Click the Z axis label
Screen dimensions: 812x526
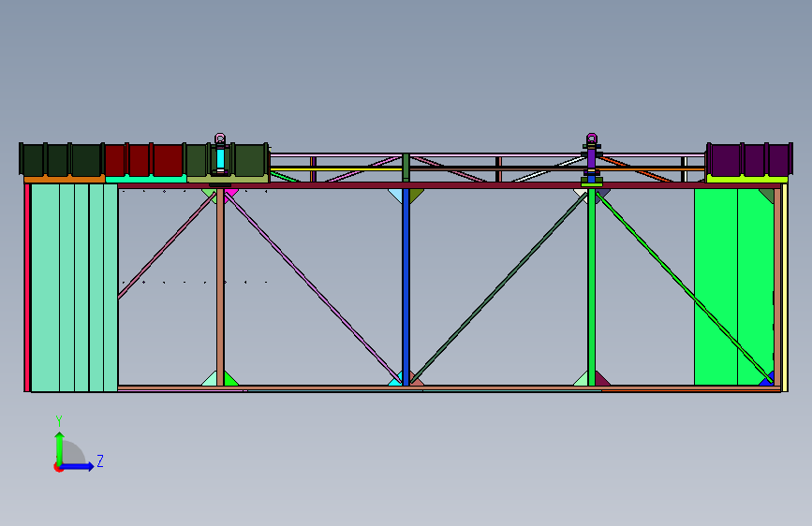(100, 460)
